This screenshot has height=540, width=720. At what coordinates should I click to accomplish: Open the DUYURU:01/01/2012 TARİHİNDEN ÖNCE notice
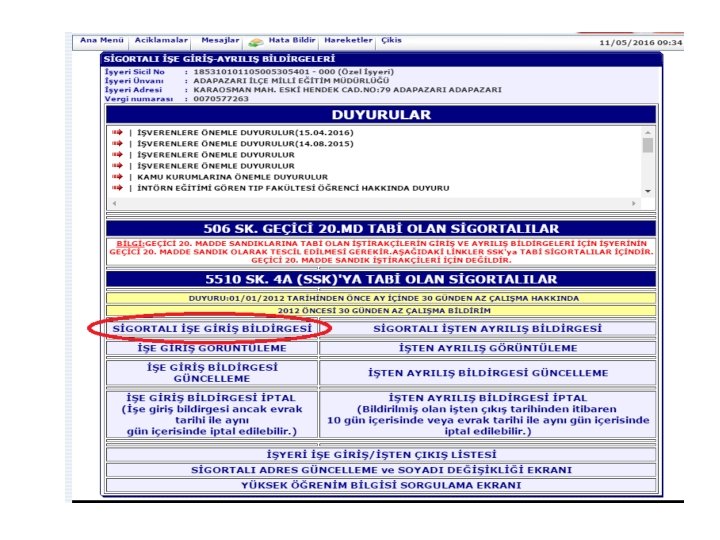381,298
